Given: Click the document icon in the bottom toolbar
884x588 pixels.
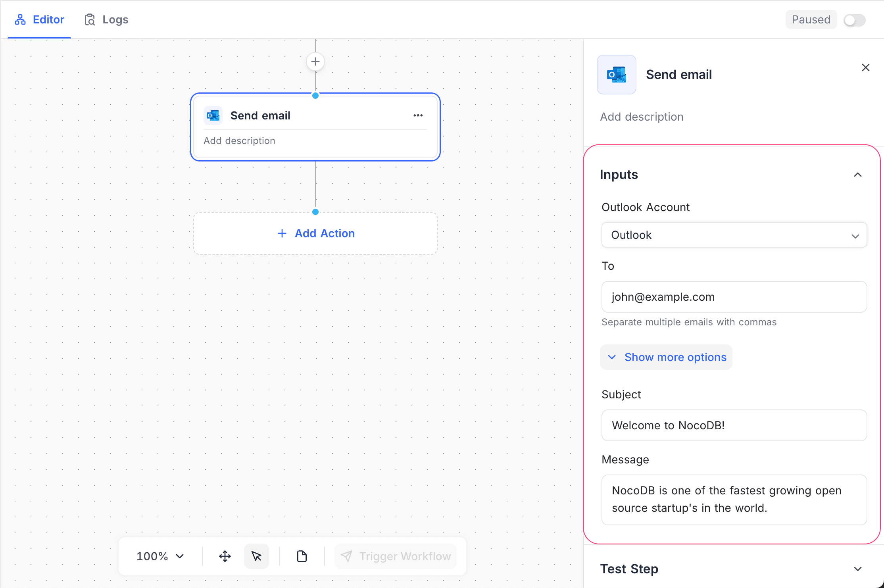Looking at the screenshot, I should pos(302,556).
